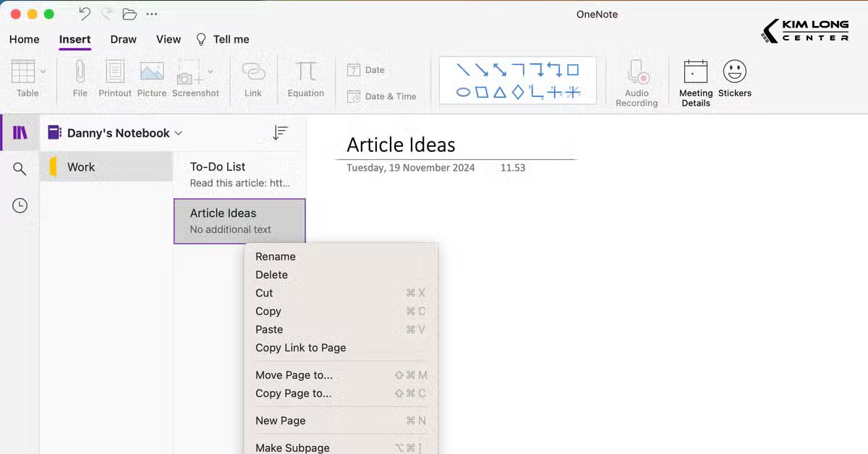Open the Table dropdown arrow
This screenshot has width=868, height=454.
pos(42,69)
